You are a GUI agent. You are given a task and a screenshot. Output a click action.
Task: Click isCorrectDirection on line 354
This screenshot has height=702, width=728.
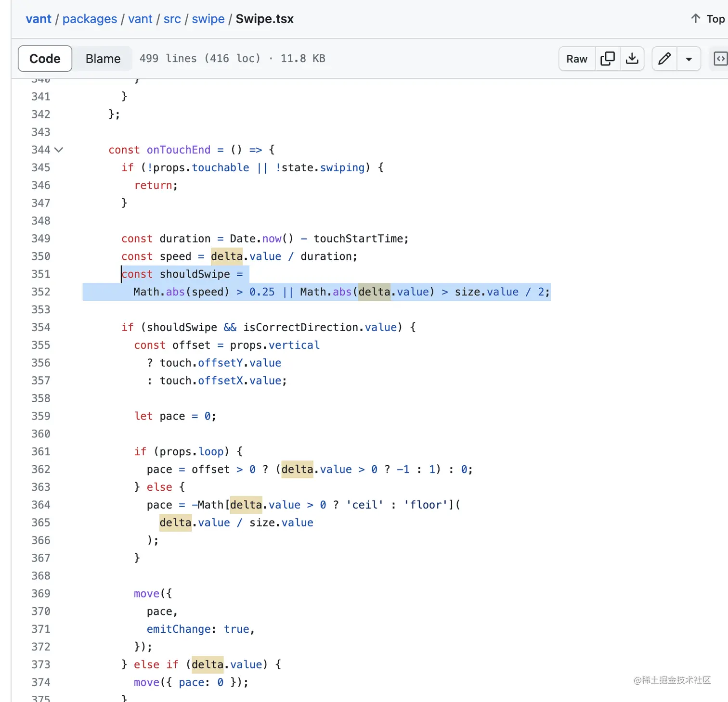(x=301, y=328)
